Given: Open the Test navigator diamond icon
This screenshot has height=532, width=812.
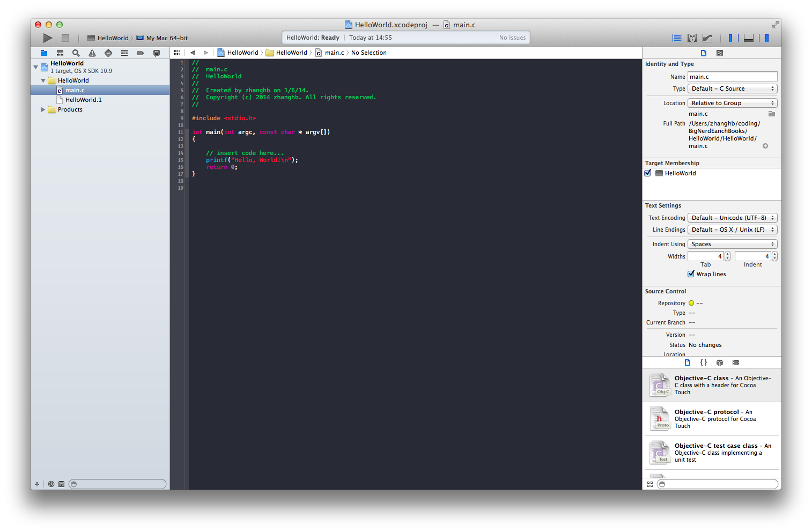Looking at the screenshot, I should coord(108,53).
